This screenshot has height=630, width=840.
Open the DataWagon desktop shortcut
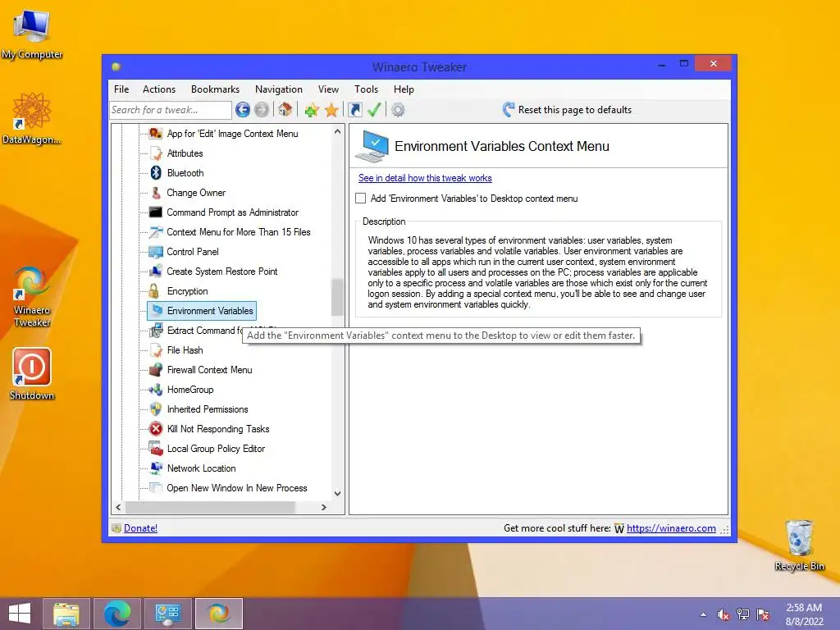(32, 118)
